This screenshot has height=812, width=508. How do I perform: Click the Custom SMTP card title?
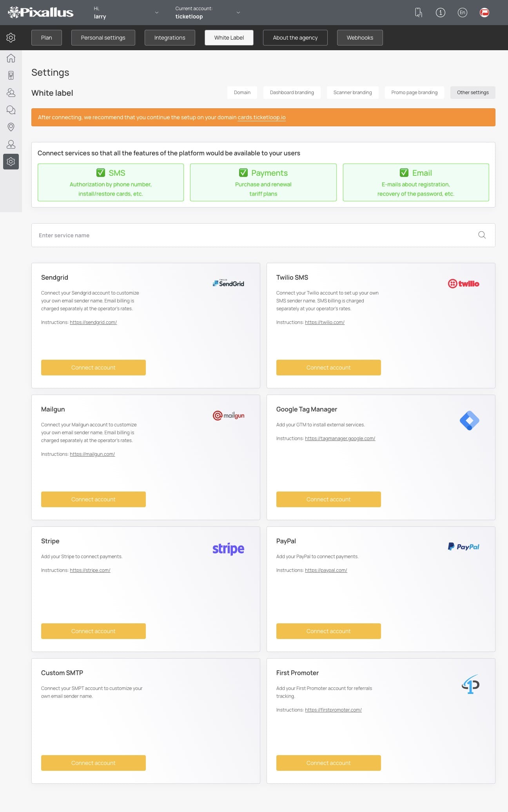click(62, 673)
